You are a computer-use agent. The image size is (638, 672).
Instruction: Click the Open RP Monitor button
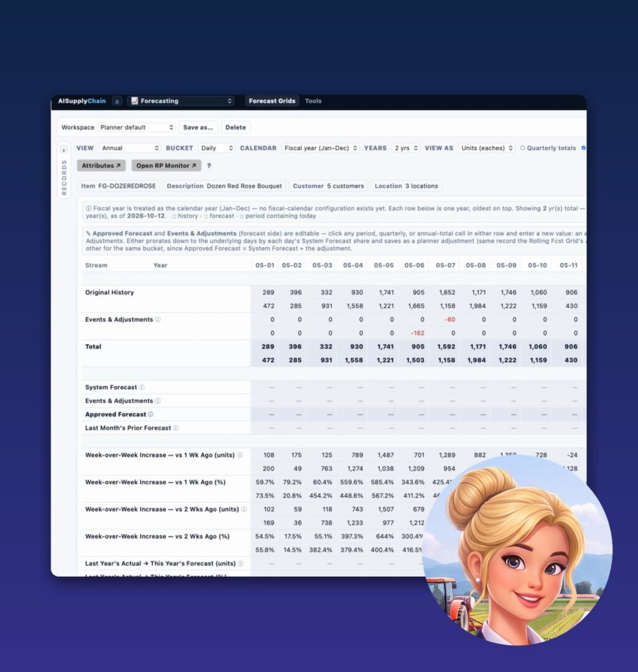click(166, 166)
